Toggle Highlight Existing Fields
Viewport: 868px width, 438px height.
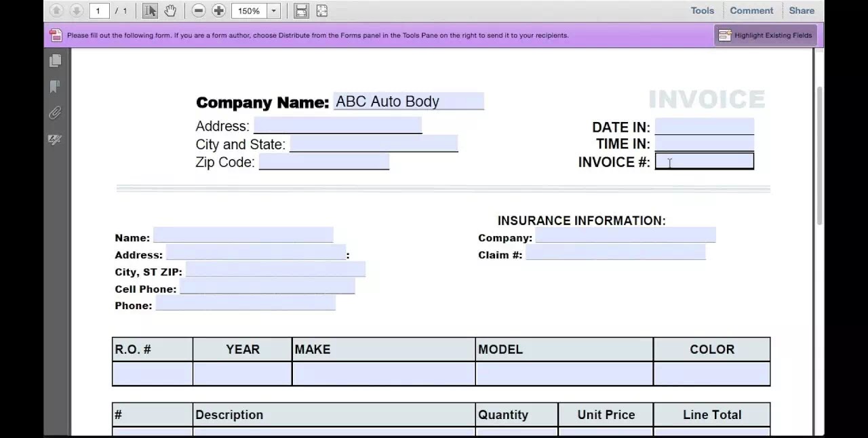[x=766, y=35]
